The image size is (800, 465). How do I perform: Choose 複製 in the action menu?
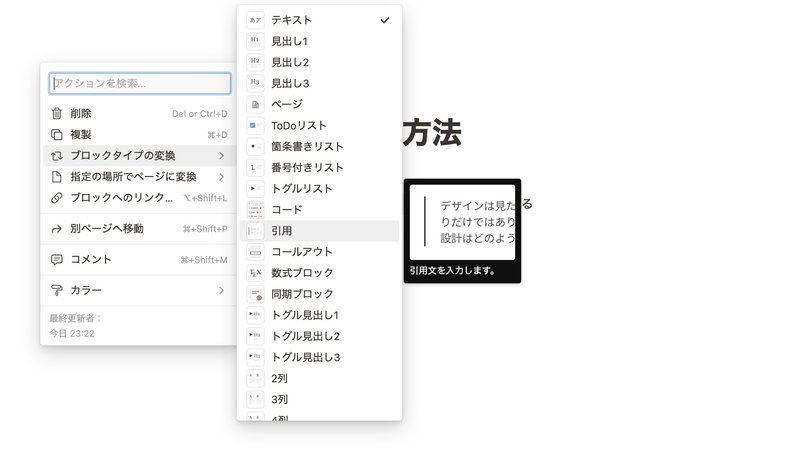point(139,135)
